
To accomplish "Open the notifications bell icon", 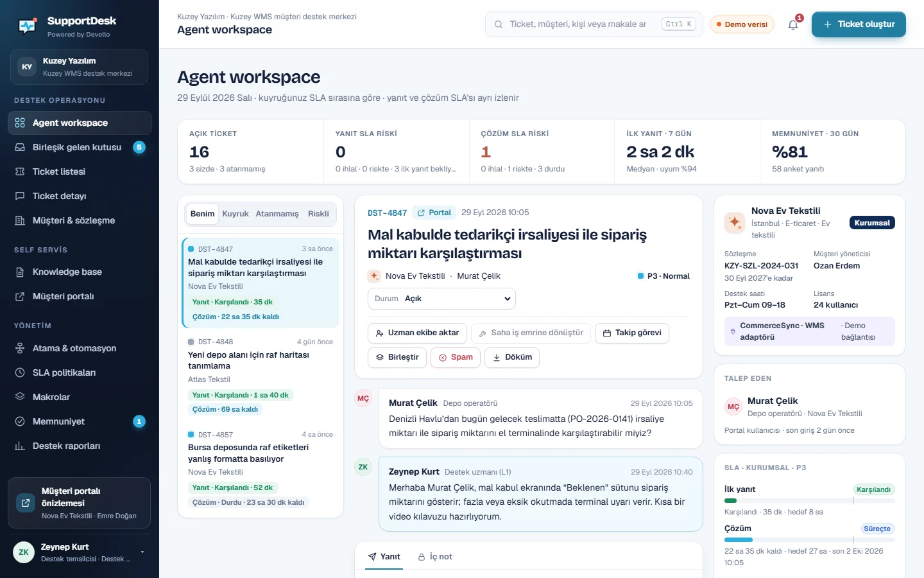I will 793,24.
